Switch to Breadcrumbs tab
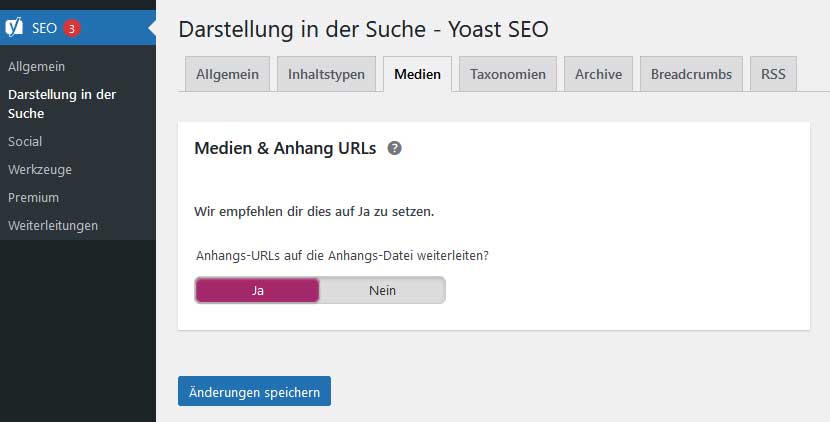 pyautogui.click(x=691, y=74)
